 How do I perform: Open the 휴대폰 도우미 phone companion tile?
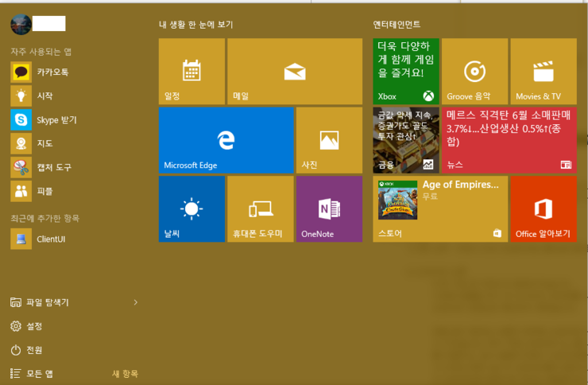pos(261,209)
